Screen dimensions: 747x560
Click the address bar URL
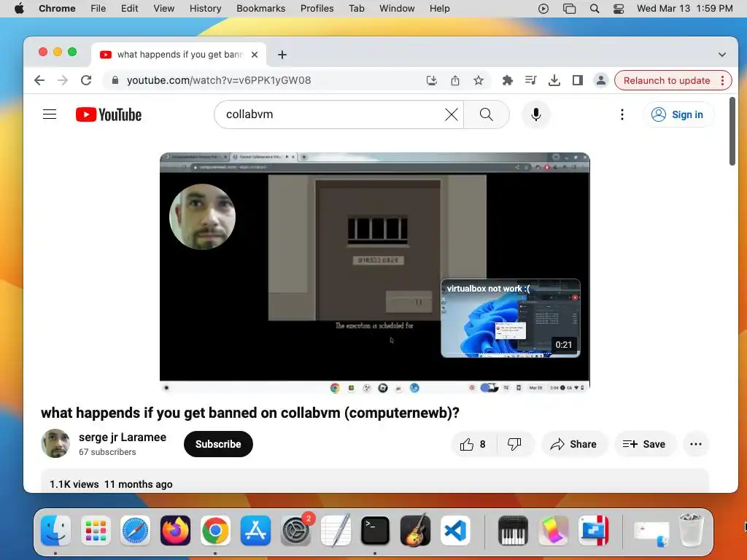pyautogui.click(x=219, y=80)
